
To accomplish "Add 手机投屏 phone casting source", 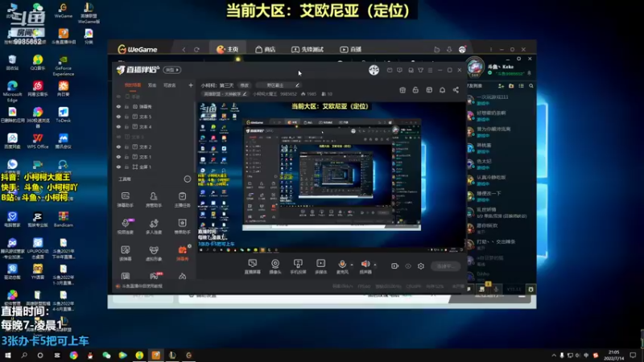I will (298, 266).
